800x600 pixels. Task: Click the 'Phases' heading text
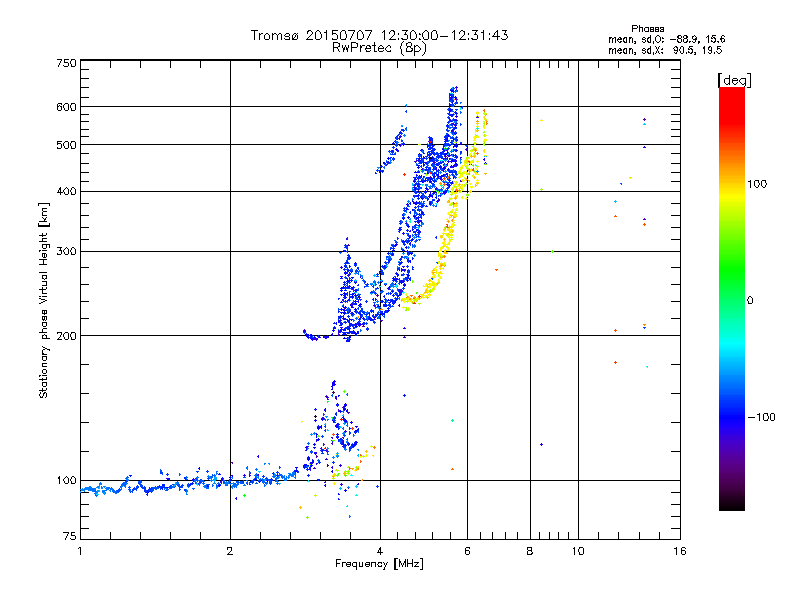pos(647,29)
